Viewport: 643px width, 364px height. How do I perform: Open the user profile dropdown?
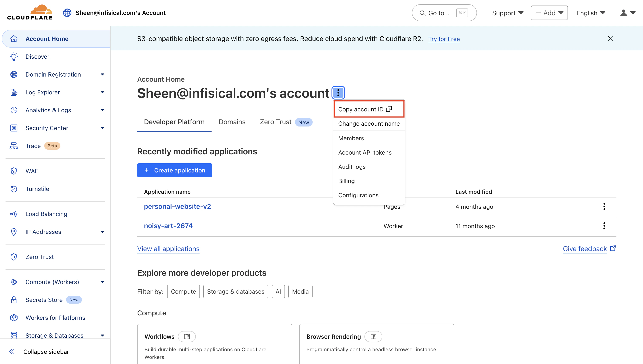(x=627, y=13)
